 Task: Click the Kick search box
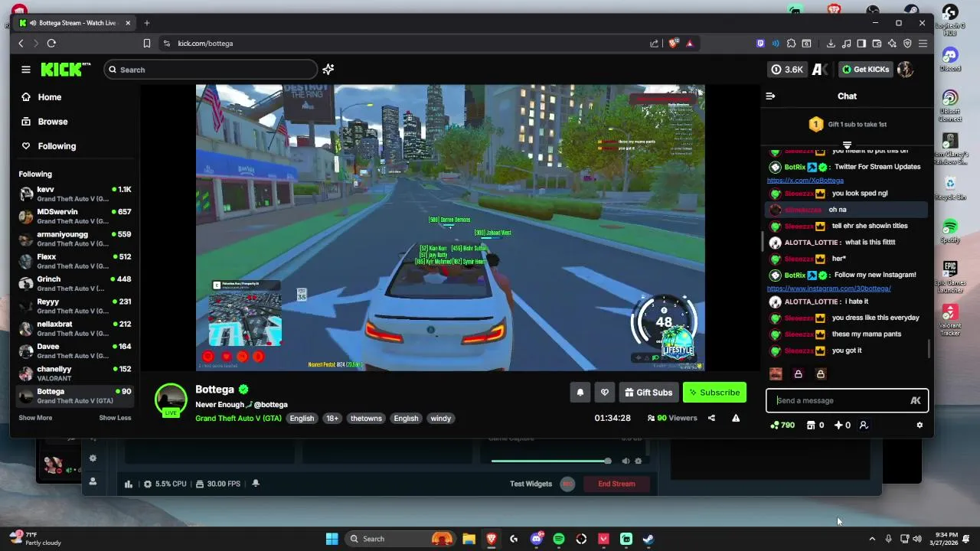(211, 70)
